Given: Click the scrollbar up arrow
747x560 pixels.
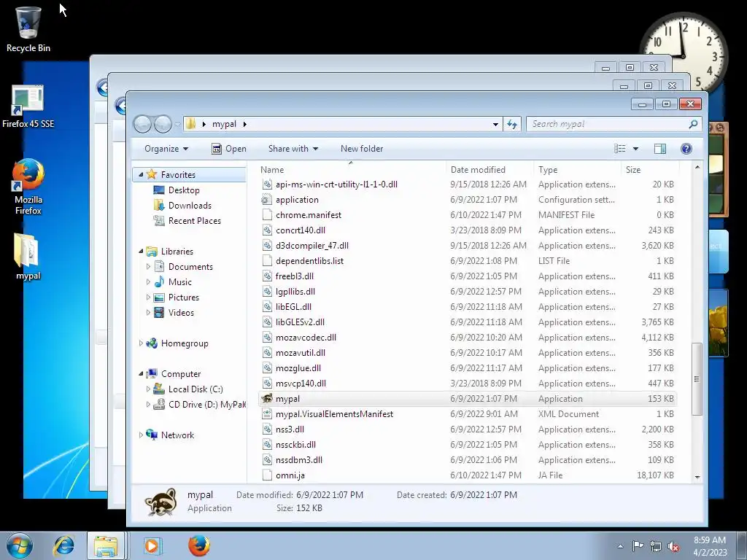Looking at the screenshot, I should coord(697,167).
